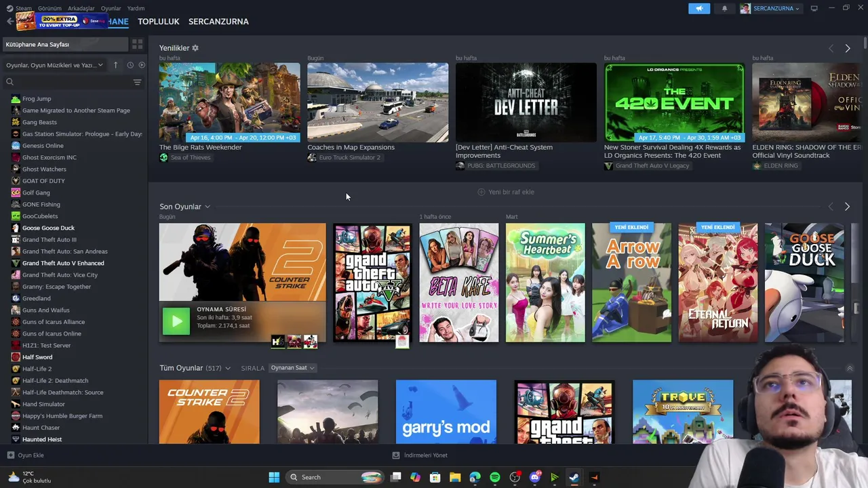Click Oyun Ekle at bottom left

point(26,455)
